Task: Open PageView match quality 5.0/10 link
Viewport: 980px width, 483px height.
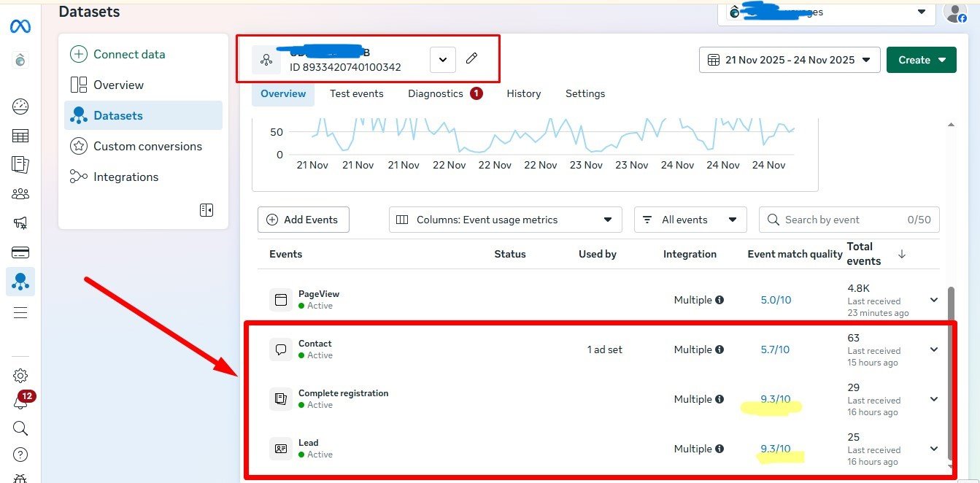Action: 776,300
